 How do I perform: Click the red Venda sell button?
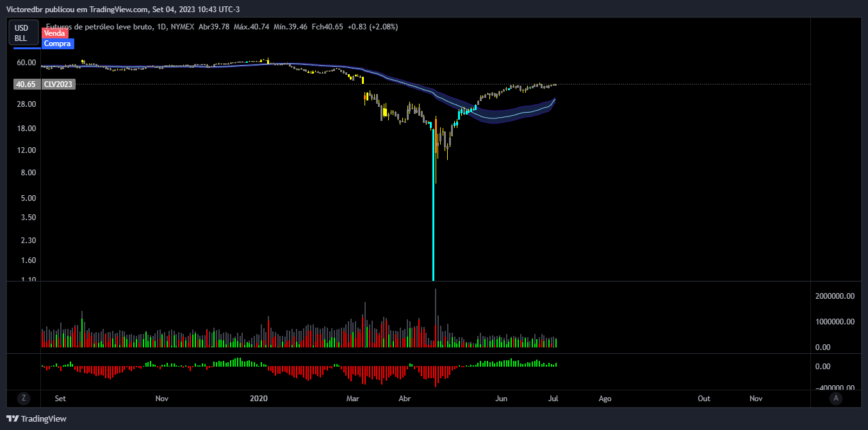point(55,33)
